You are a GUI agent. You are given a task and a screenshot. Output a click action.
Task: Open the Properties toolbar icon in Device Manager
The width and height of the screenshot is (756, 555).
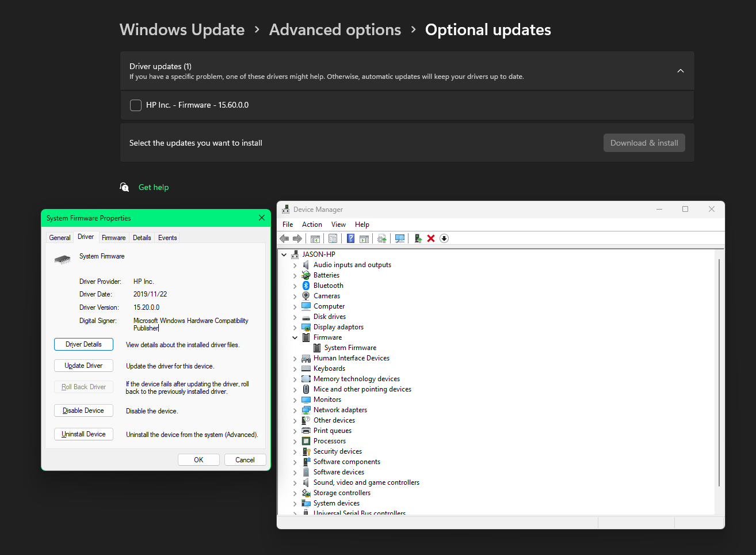(333, 238)
